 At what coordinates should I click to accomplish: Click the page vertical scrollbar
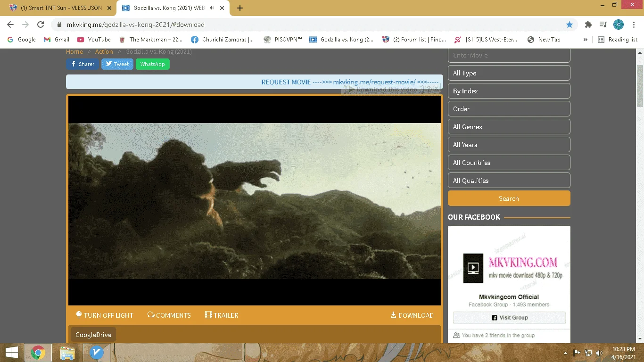point(640,86)
